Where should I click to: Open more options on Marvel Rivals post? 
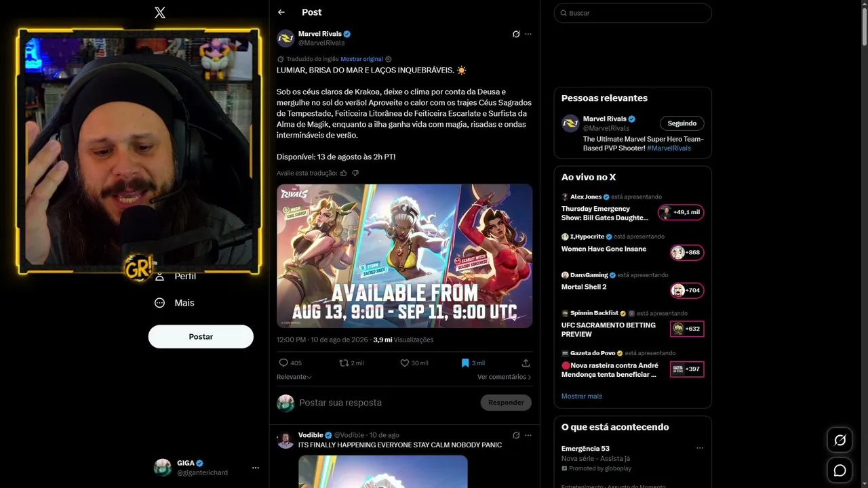[x=528, y=34]
